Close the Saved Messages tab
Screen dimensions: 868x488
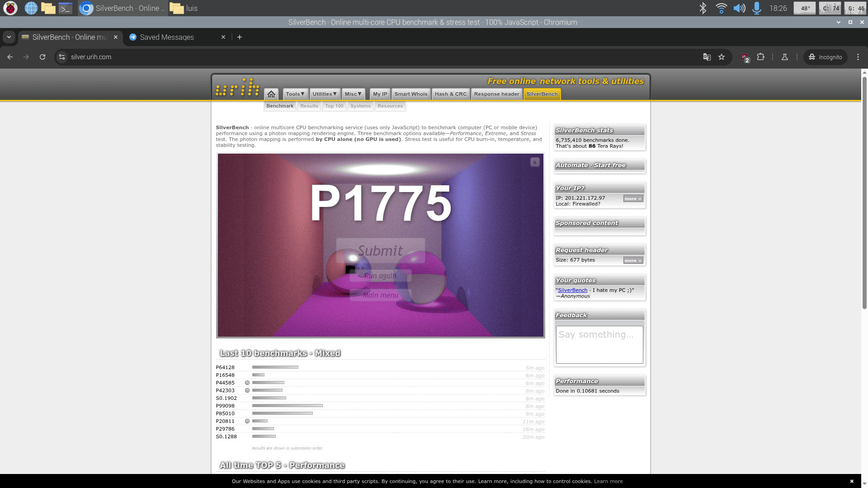pyautogui.click(x=223, y=37)
